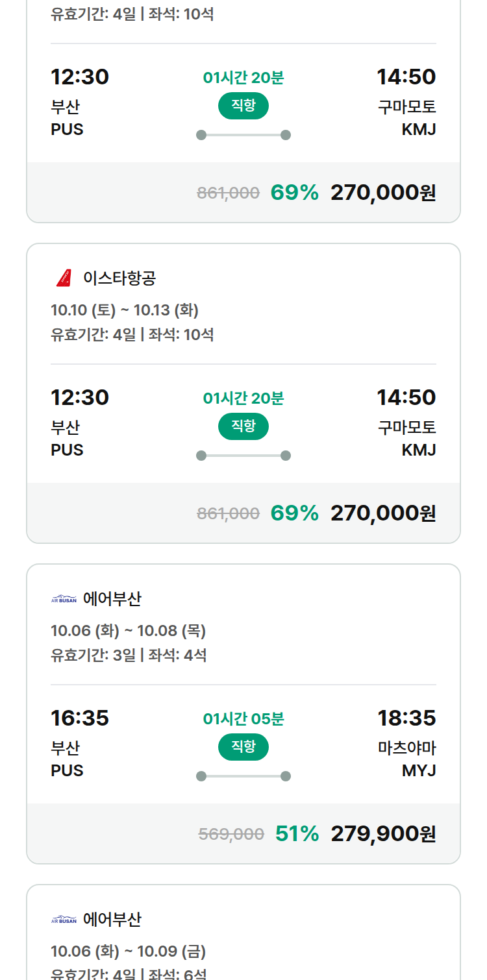Tap the 직항 badge in the 이스타항공 card
The width and height of the screenshot is (487, 980).
coord(243,426)
